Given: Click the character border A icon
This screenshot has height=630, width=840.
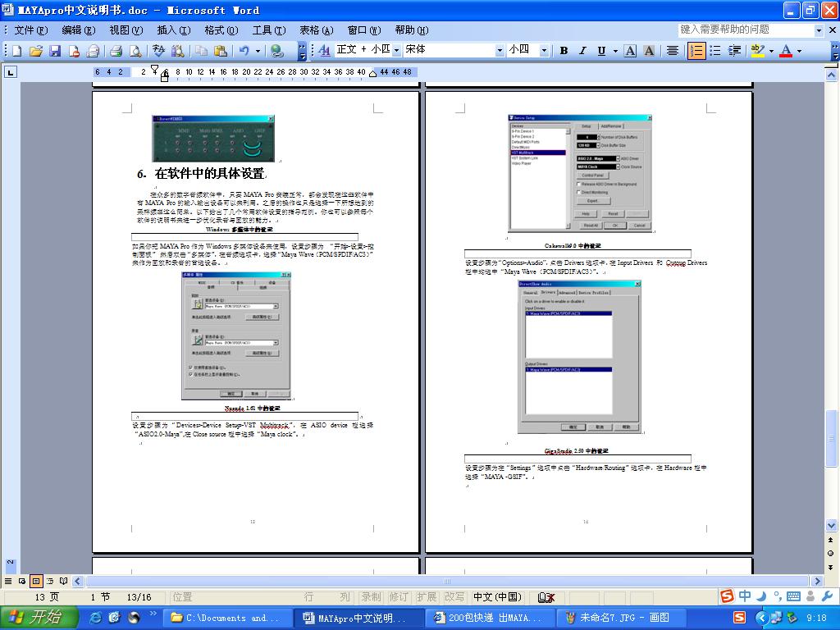Looking at the screenshot, I should coord(630,51).
